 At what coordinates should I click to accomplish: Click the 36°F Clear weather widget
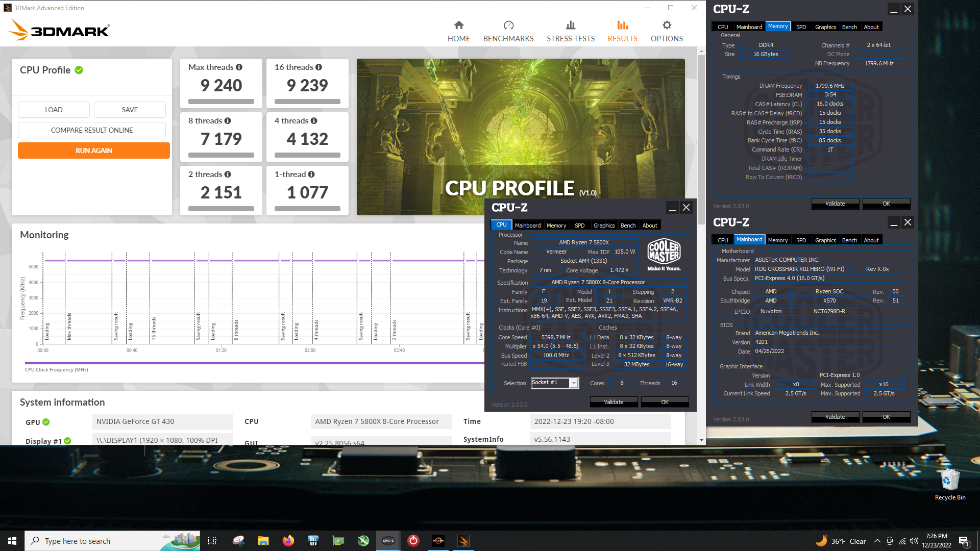point(840,541)
